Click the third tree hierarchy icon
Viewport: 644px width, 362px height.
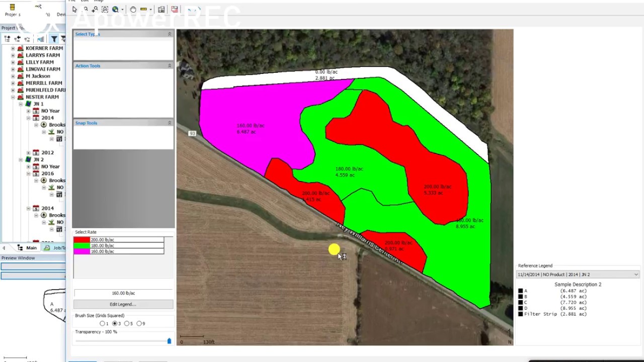point(28,39)
